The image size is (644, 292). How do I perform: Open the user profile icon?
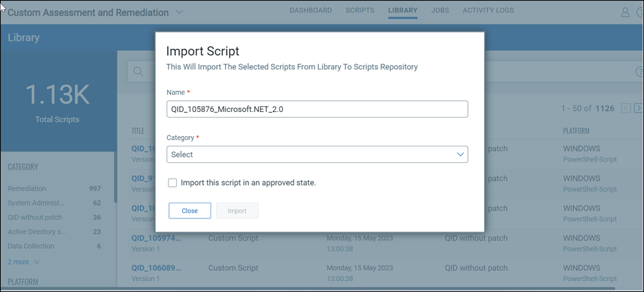(625, 12)
